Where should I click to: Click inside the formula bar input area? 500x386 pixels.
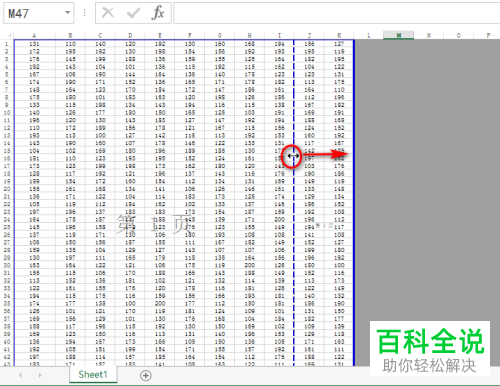[337, 13]
